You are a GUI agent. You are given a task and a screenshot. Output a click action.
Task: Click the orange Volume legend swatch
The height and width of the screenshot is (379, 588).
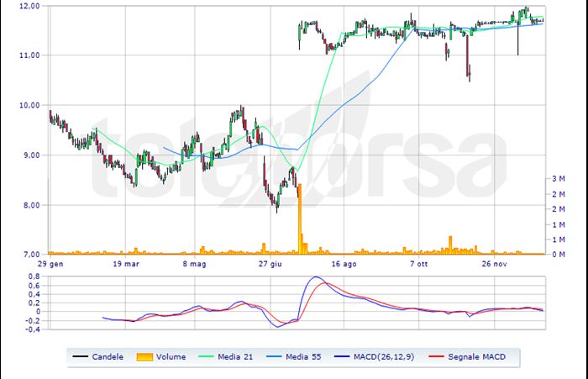click(x=147, y=357)
